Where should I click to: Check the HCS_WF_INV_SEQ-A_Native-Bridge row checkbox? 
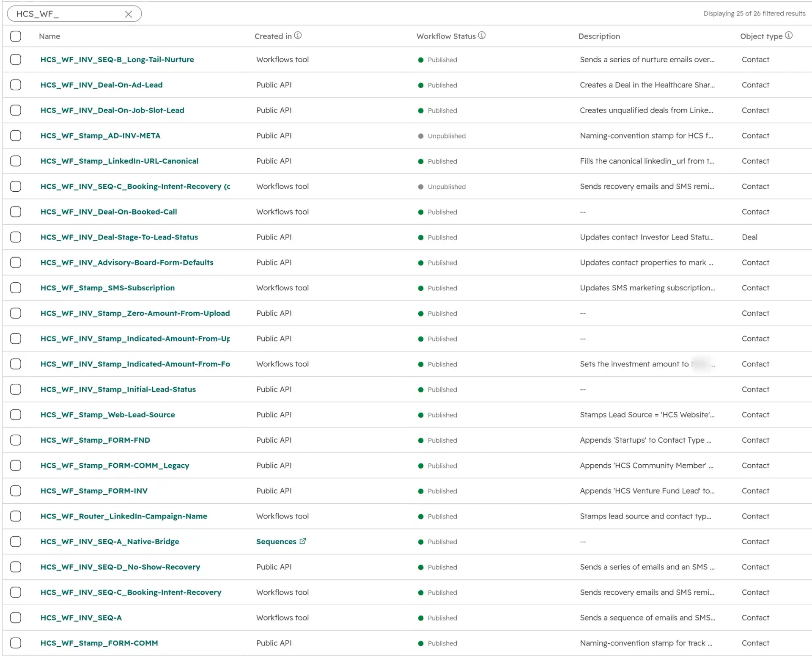16,542
